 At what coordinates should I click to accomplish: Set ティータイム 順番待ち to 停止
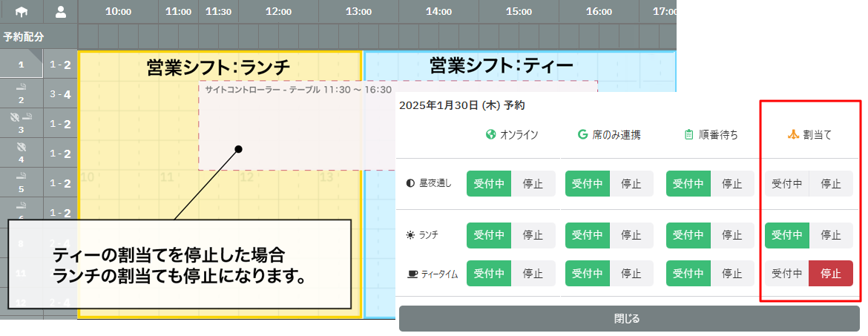(731, 274)
